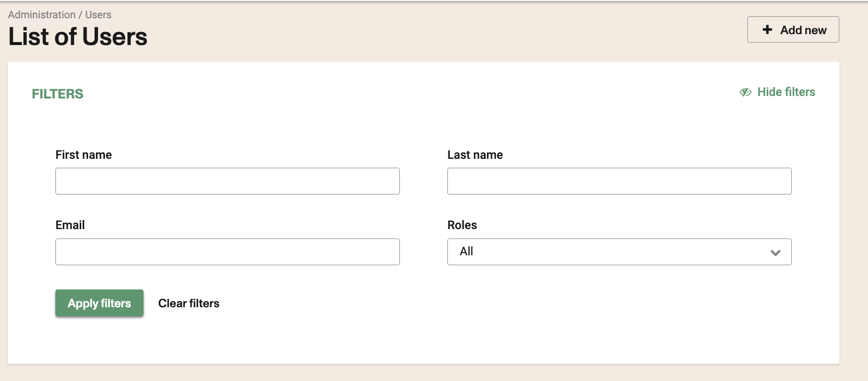Viewport: 868px width, 381px height.
Task: Focus the Email input field
Action: 228,252
